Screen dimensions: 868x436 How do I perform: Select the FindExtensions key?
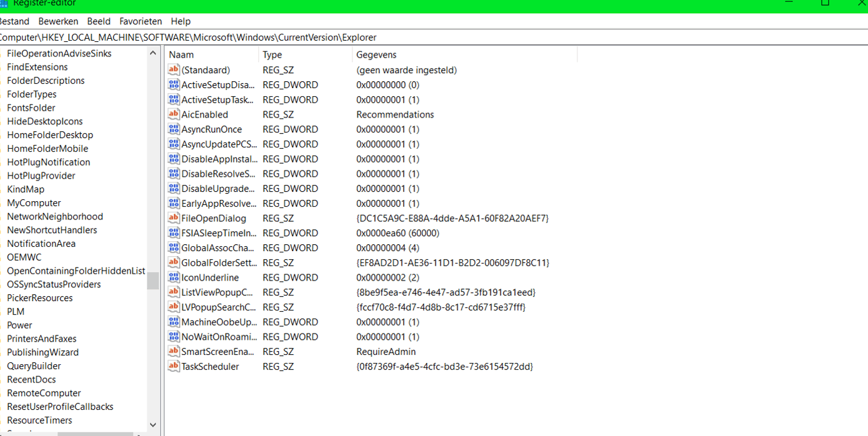click(x=37, y=67)
